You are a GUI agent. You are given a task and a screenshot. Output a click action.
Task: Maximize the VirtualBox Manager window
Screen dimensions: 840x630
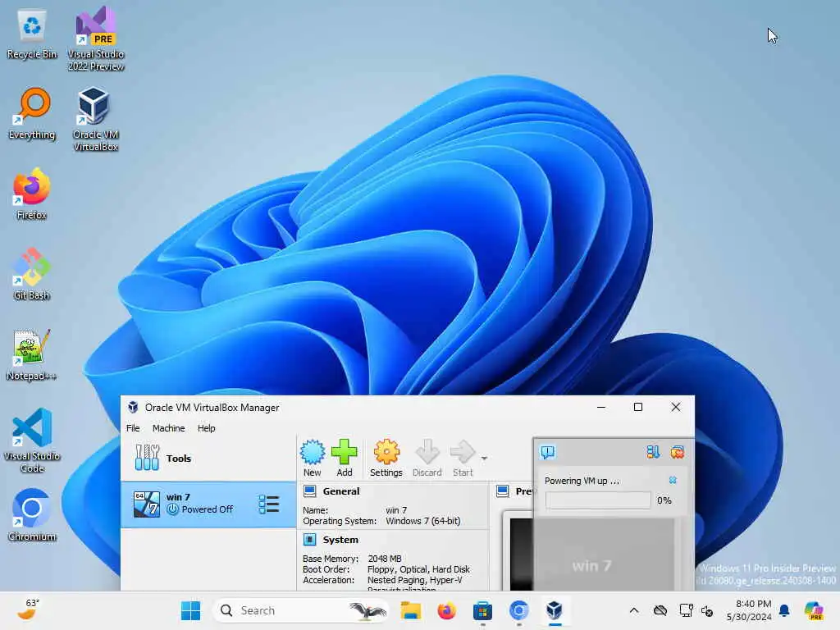pyautogui.click(x=638, y=407)
